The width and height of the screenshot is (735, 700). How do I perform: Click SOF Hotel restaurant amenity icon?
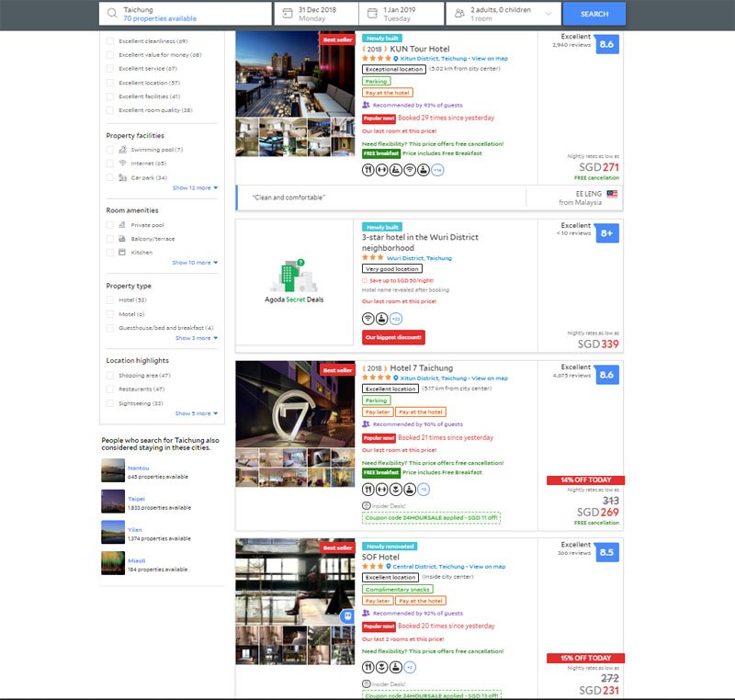tap(368, 667)
